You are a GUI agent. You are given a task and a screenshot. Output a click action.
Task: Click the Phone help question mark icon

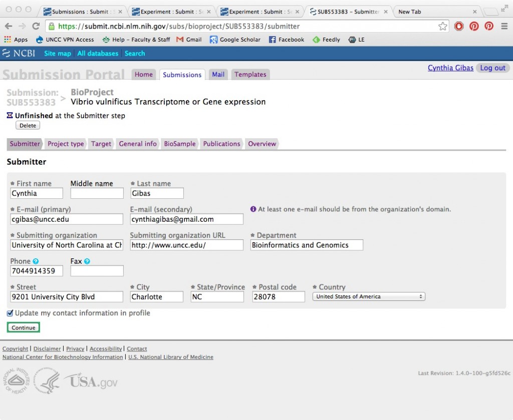coord(36,261)
